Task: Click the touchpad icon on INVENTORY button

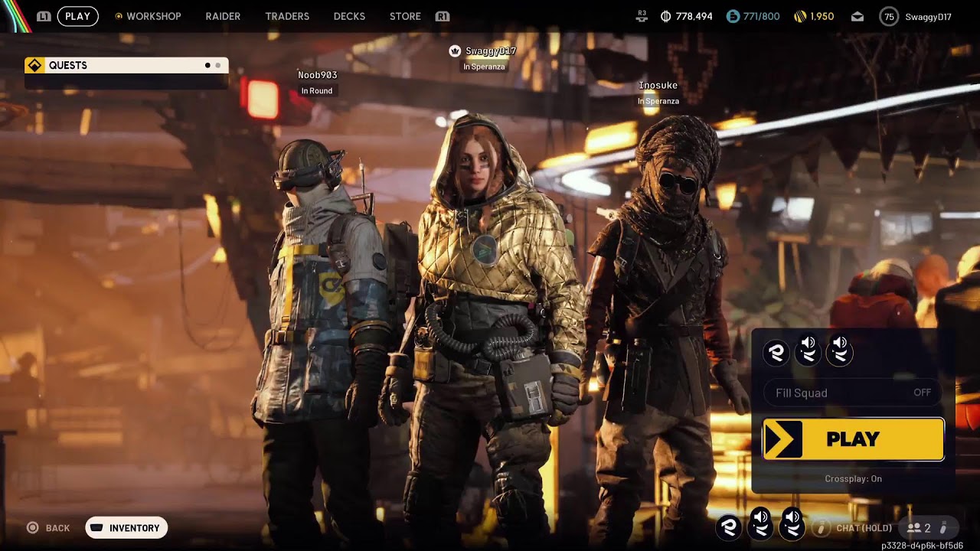Action: pos(96,528)
